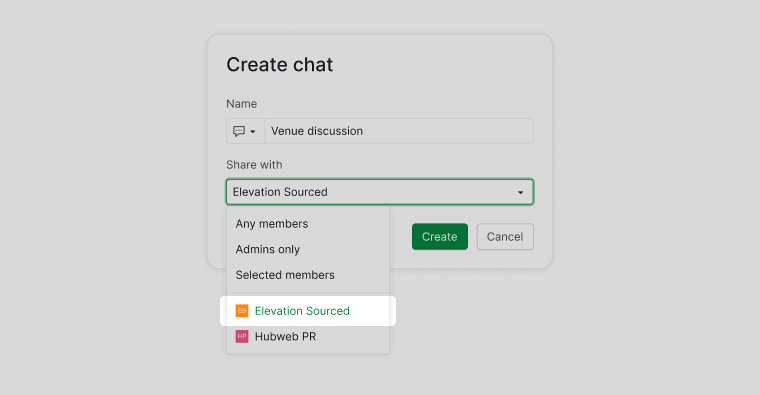Click the orange ES team icon
This screenshot has height=395, width=760.
click(242, 311)
